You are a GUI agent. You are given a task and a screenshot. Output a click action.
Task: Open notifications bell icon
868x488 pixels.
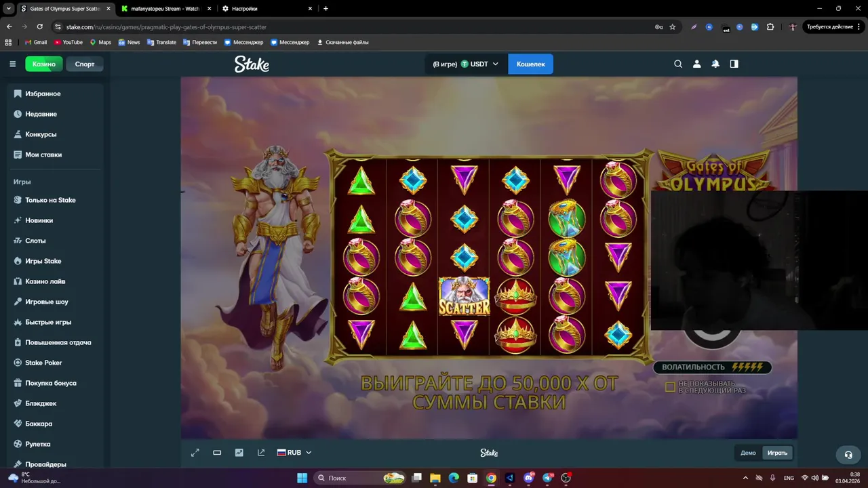point(715,64)
